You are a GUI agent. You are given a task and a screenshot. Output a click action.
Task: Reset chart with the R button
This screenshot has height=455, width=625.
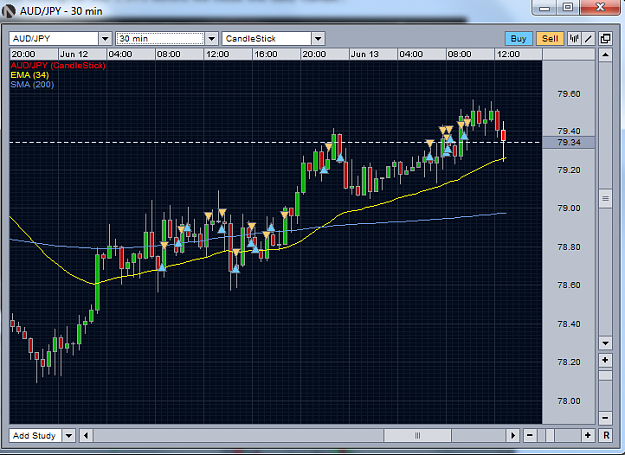[x=606, y=435]
